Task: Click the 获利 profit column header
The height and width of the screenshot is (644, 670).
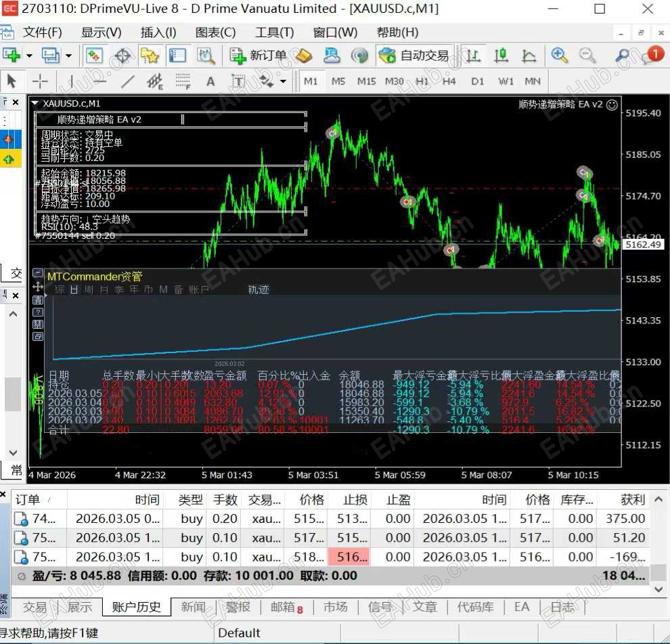Action: [x=632, y=499]
